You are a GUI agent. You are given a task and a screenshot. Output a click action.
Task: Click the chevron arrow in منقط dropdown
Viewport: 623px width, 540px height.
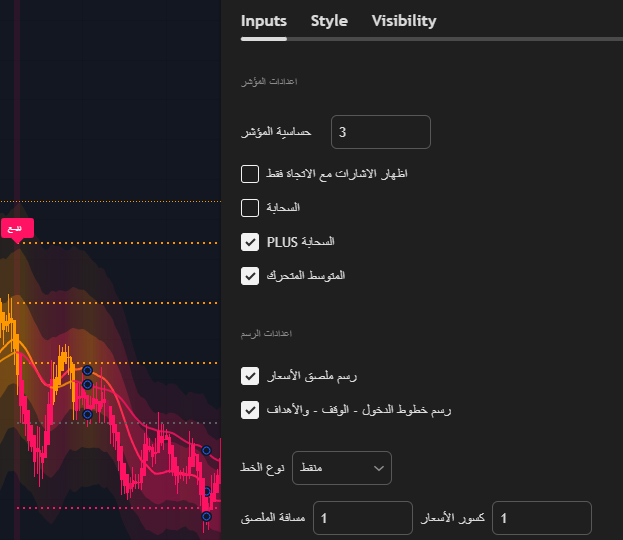coord(379,468)
